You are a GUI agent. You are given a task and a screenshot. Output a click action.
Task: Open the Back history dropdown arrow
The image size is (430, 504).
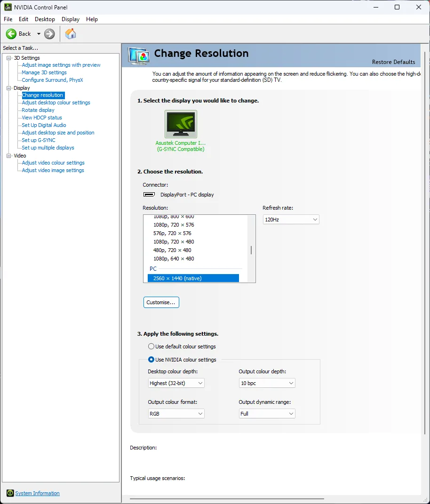click(39, 34)
